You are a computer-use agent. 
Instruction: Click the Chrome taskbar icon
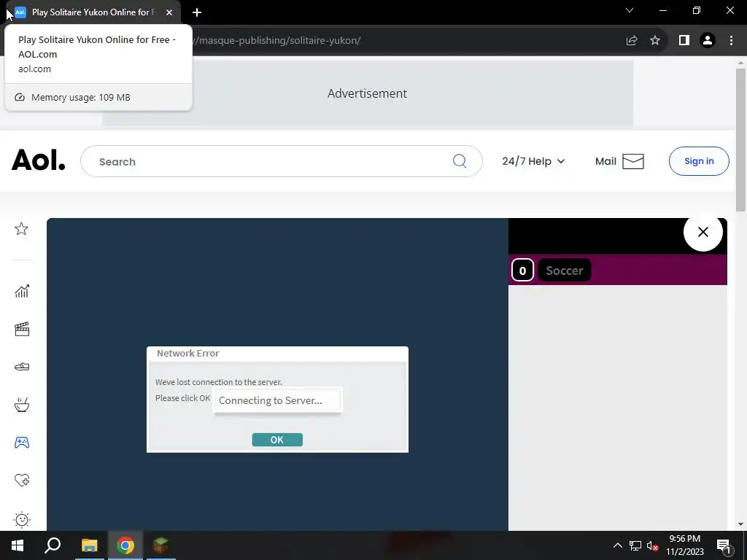click(125, 545)
